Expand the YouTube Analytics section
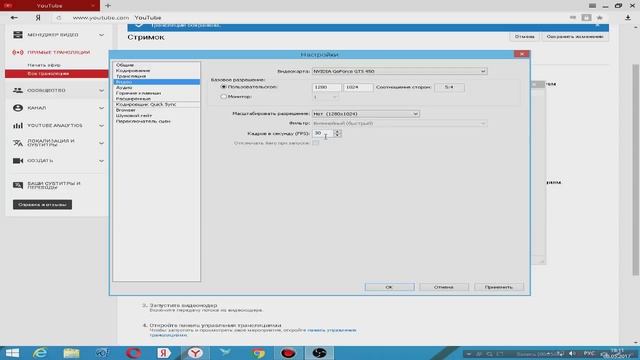Viewport: 640px width, 360px height. pyautogui.click(x=101, y=126)
